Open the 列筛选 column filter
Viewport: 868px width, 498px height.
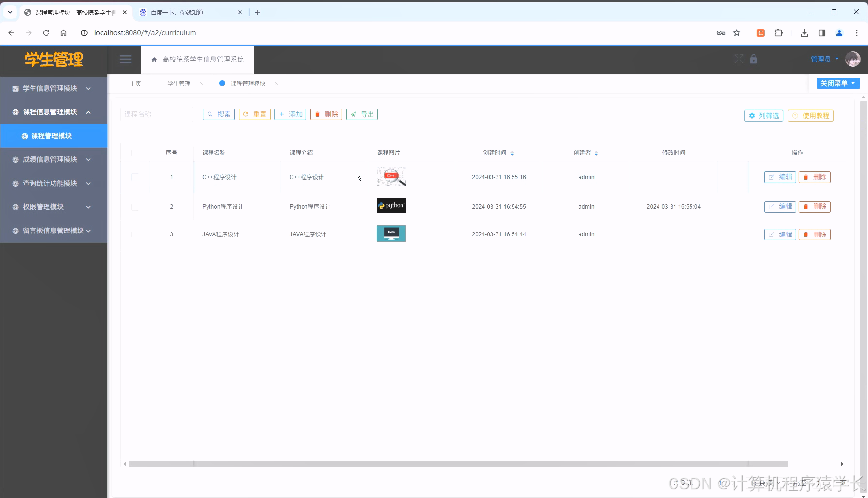coord(764,116)
